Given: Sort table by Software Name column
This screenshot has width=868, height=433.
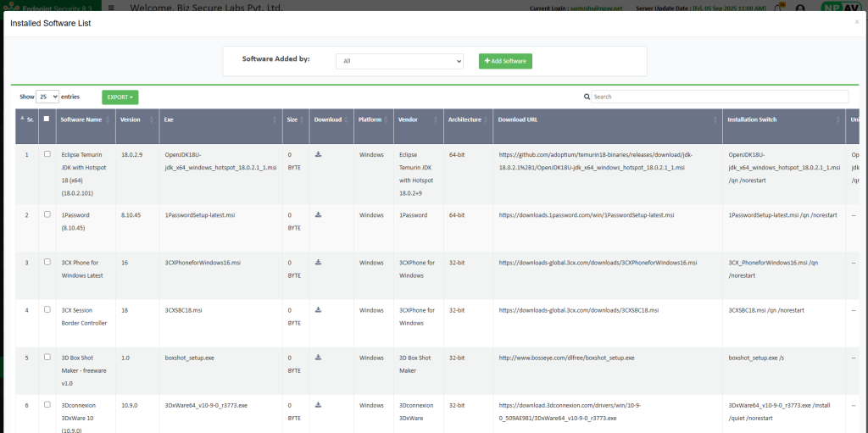Looking at the screenshot, I should click(x=81, y=119).
